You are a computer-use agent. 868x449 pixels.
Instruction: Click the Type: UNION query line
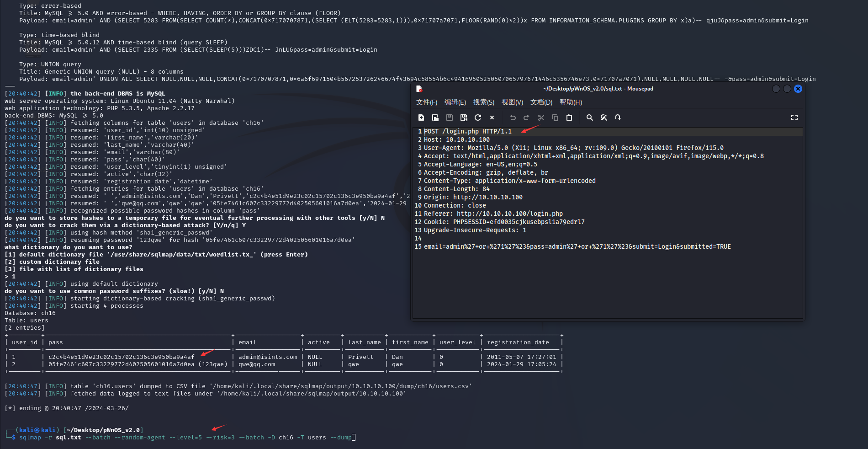pos(50,64)
